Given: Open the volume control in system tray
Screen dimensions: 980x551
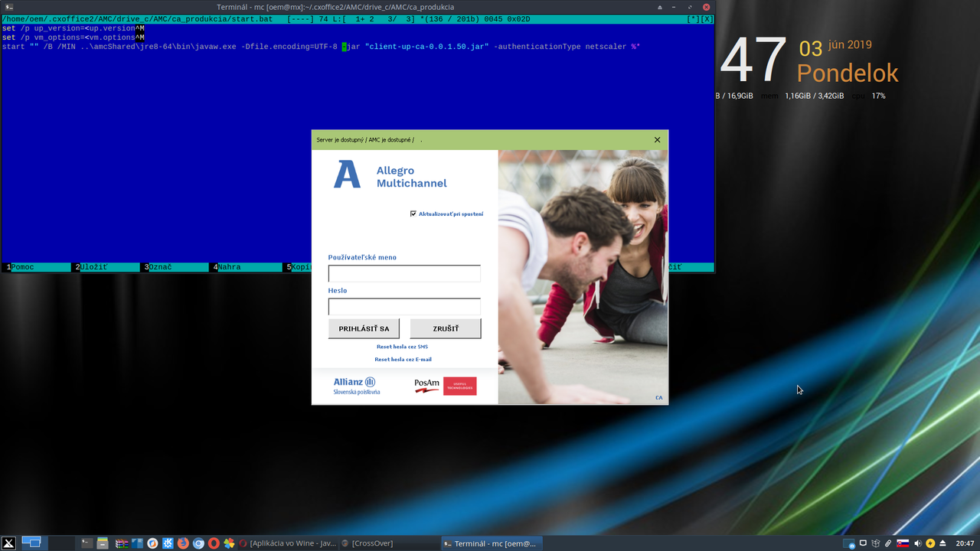Looking at the screenshot, I should click(918, 543).
